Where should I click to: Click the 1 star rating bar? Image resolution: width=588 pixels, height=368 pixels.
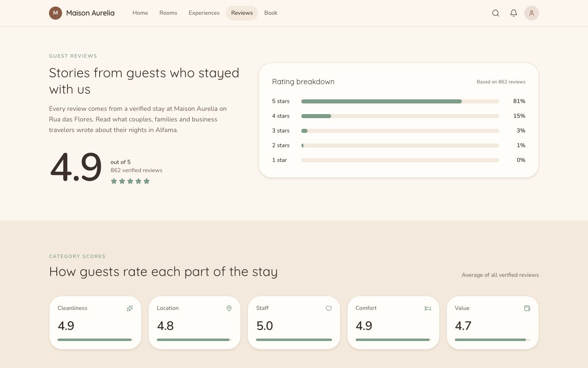click(400, 160)
